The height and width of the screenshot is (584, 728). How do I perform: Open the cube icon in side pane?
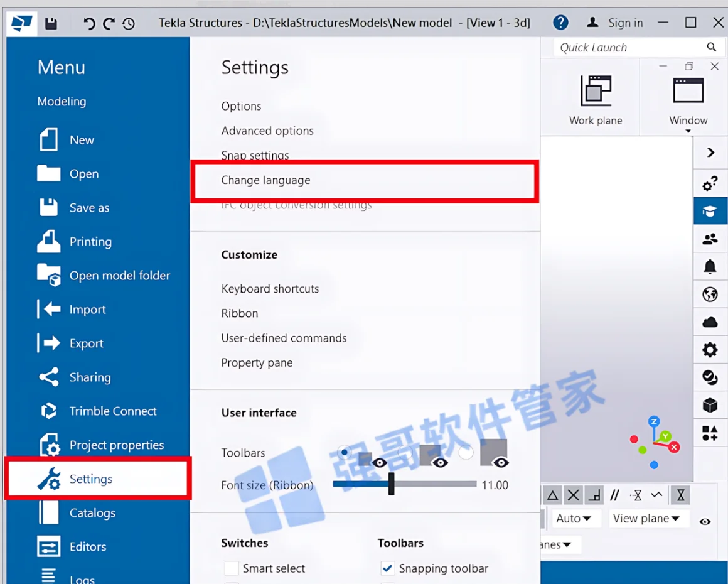coord(709,405)
